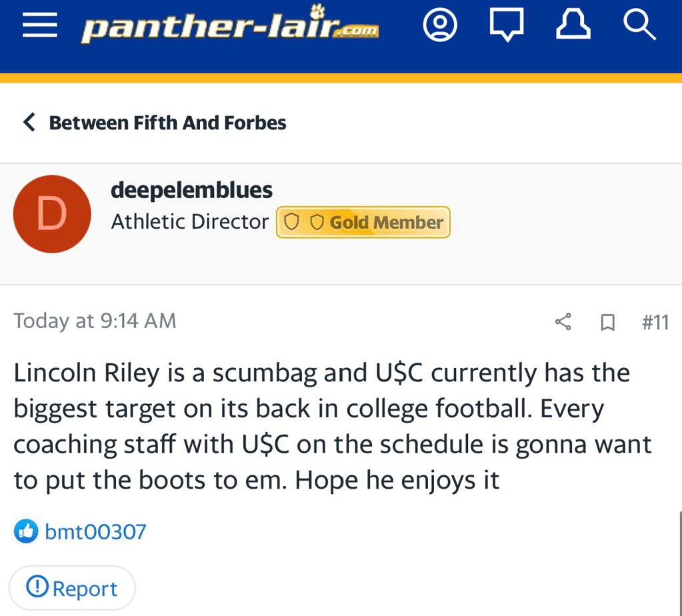
Task: Open the permalink for post #11
Action: 655,323
